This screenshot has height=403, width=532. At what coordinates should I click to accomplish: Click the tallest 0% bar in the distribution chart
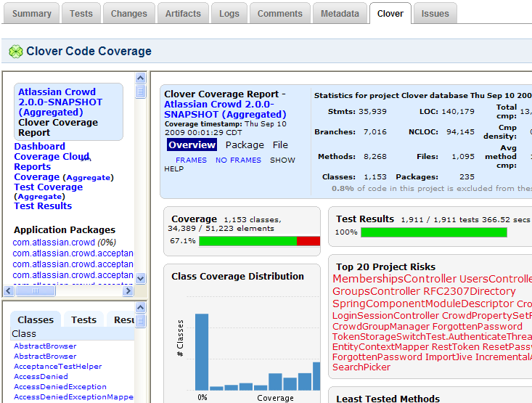[x=202, y=352]
